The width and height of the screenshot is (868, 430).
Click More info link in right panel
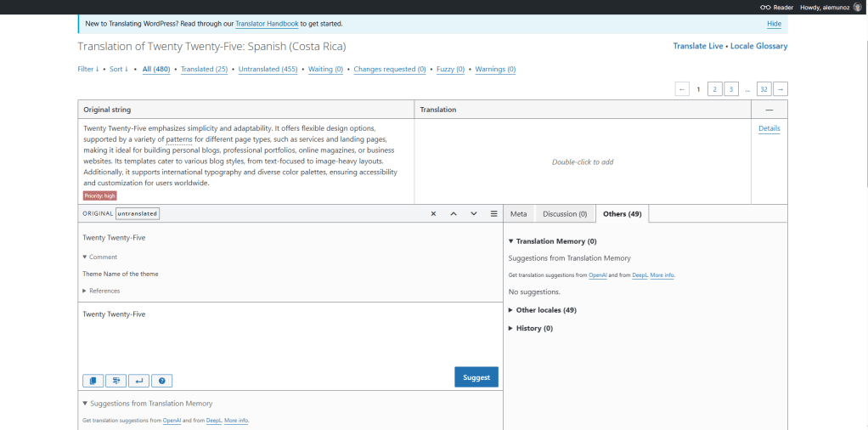pyautogui.click(x=662, y=275)
